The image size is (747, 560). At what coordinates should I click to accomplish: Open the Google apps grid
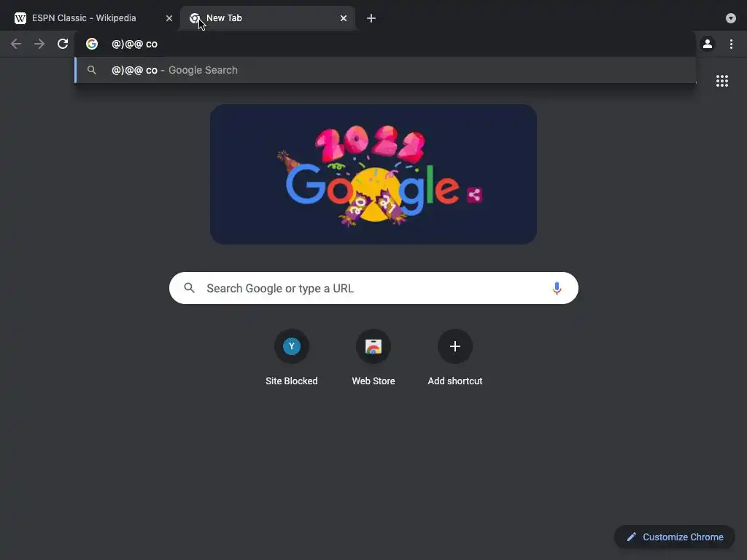tap(721, 81)
